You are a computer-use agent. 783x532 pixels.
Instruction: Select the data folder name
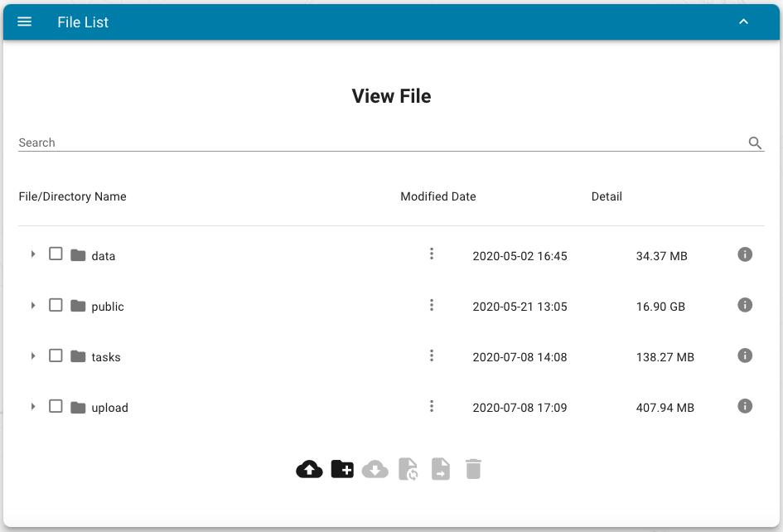104,256
